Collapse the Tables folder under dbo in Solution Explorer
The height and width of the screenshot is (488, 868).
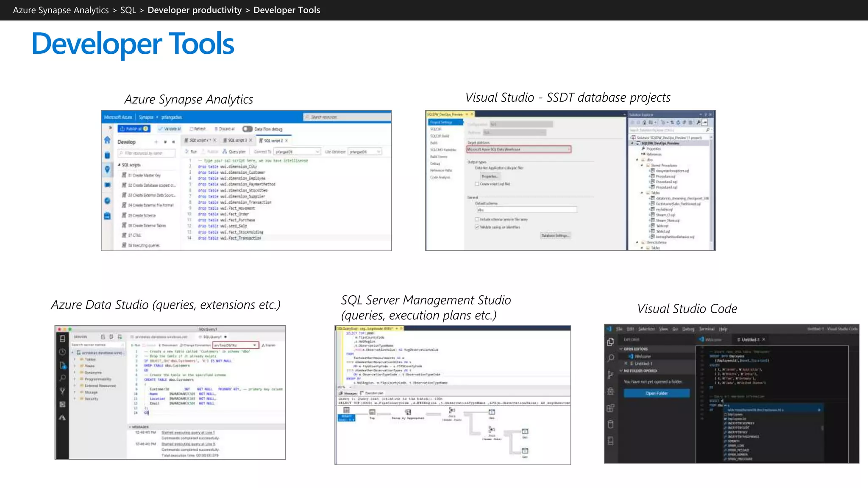(642, 193)
